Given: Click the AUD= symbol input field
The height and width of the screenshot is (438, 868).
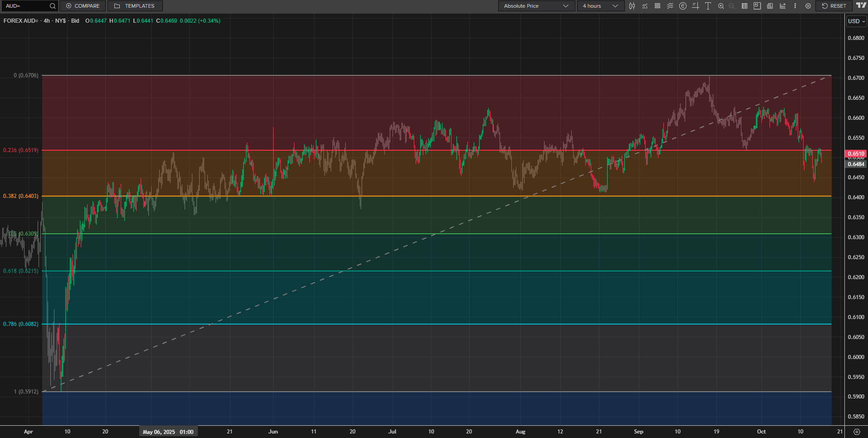Looking at the screenshot, I should click(25, 6).
